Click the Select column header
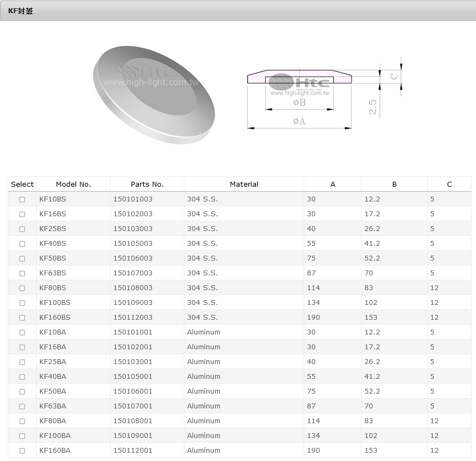 click(22, 185)
